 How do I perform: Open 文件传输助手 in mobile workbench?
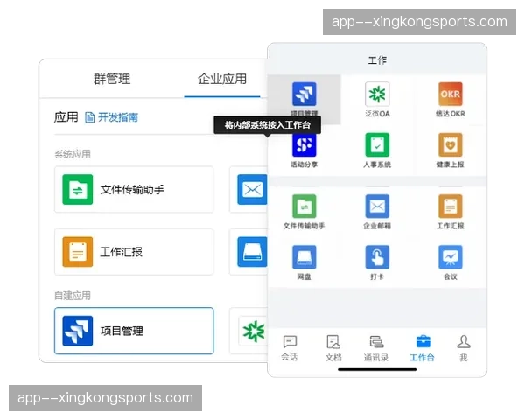click(304, 212)
